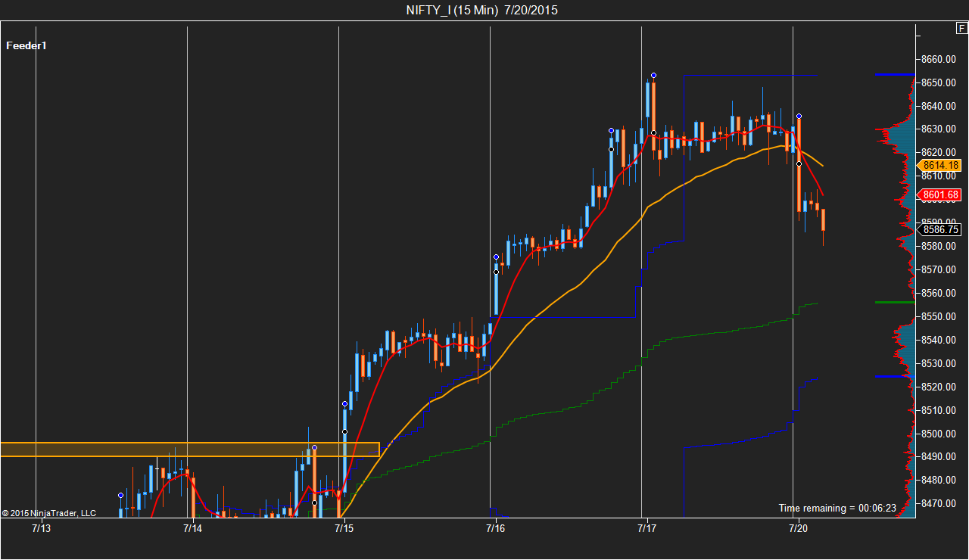The height and width of the screenshot is (560, 969).
Task: Click the Feeder1 label
Action: pos(26,45)
